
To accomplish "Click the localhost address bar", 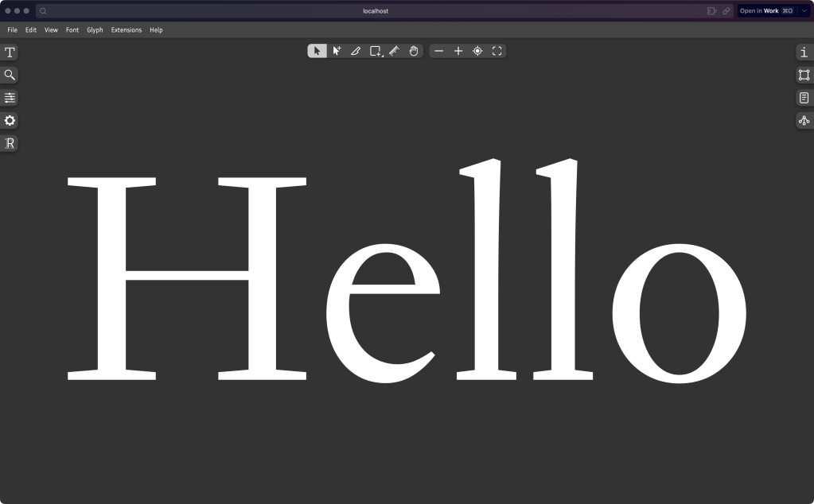I will (x=375, y=11).
